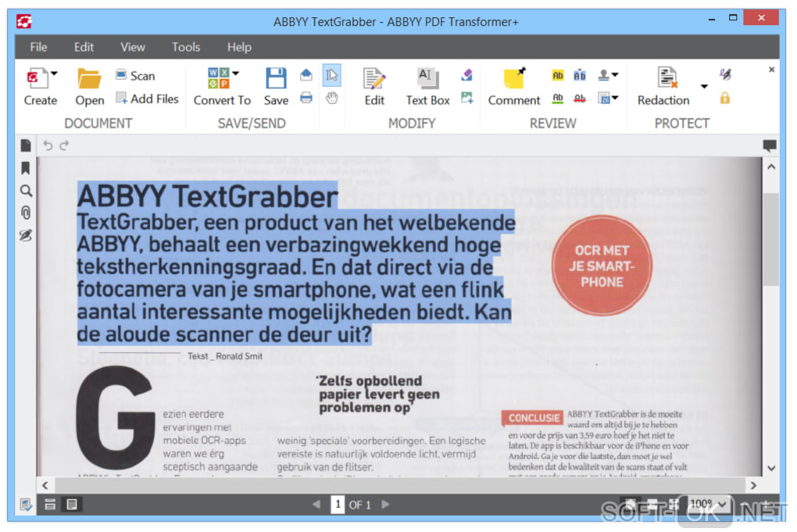The height and width of the screenshot is (532, 797).
Task: Print the document with the printer icon
Action: click(x=306, y=98)
